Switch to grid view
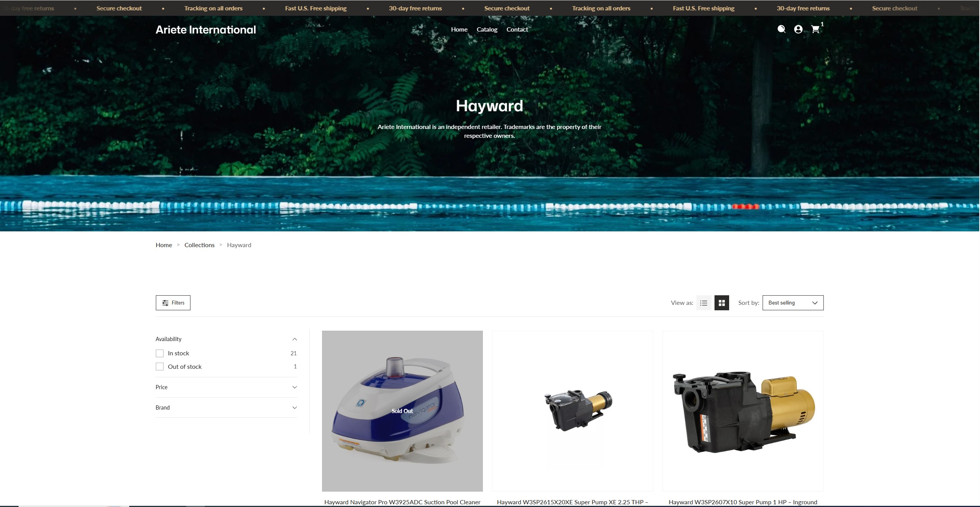The width and height of the screenshot is (980, 507). [x=721, y=303]
